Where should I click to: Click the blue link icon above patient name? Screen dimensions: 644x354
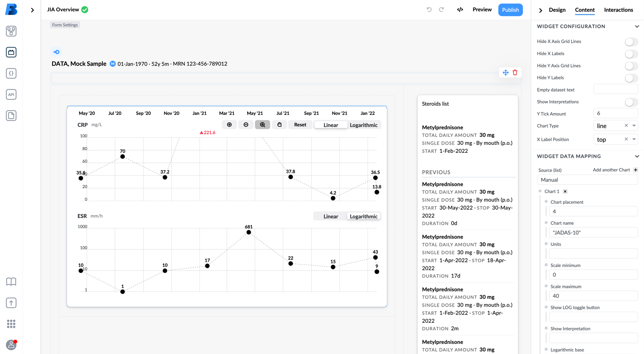57,52
